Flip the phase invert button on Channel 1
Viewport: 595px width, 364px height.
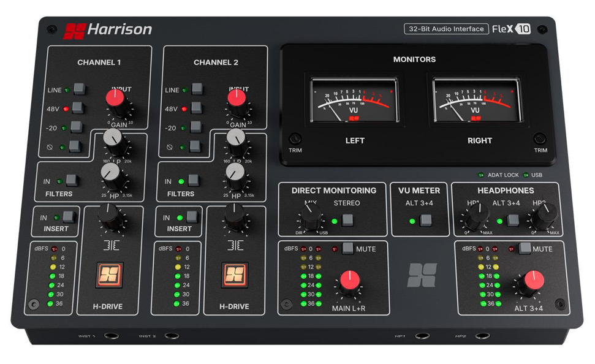click(x=75, y=146)
